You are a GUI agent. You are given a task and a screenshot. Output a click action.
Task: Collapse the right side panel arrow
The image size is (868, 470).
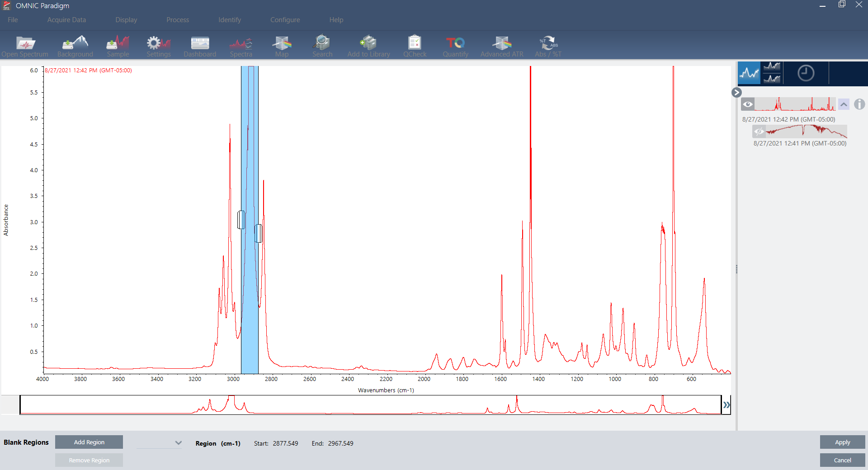pos(736,92)
